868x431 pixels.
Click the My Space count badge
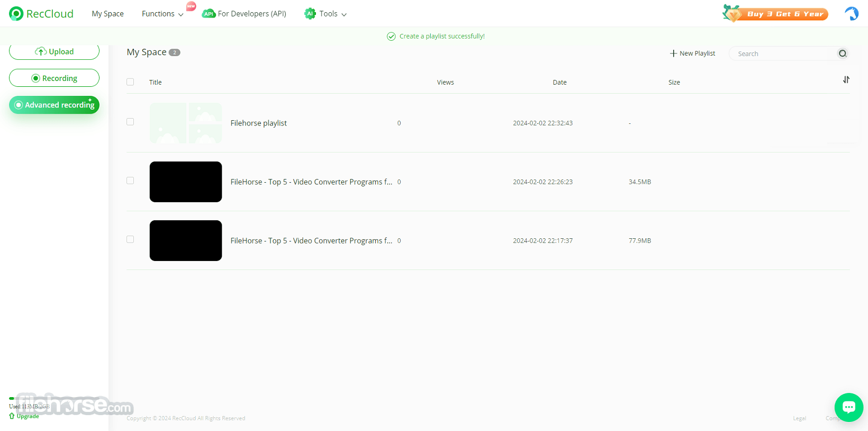(x=175, y=52)
